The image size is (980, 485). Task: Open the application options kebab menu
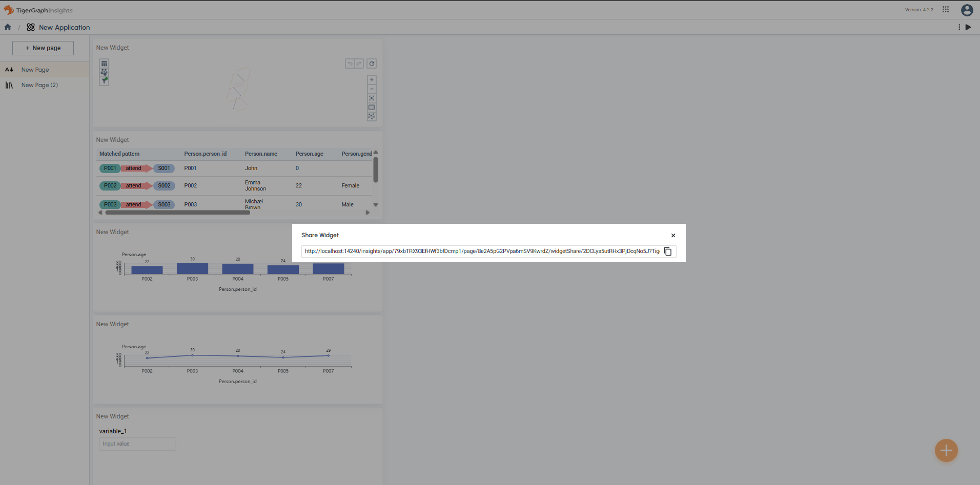pyautogui.click(x=959, y=28)
